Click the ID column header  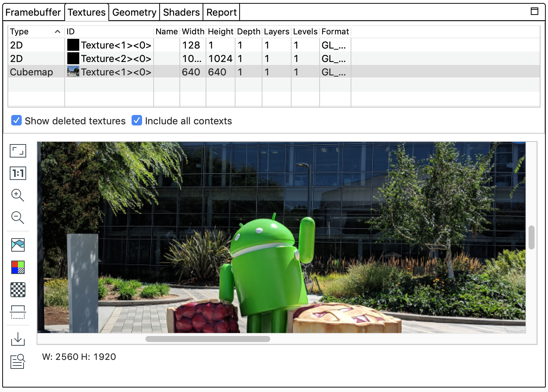coord(109,32)
